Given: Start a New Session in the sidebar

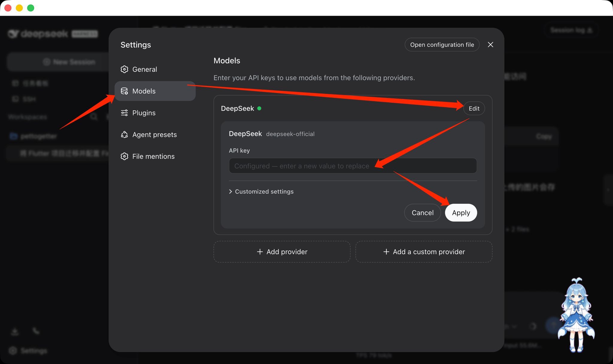Looking at the screenshot, I should (69, 62).
